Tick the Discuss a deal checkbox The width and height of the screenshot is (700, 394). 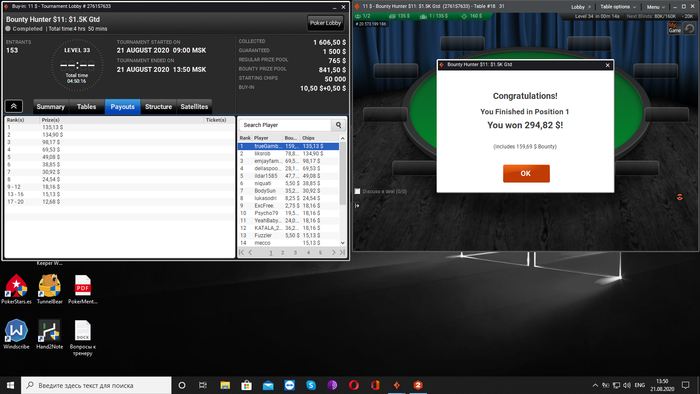click(357, 191)
